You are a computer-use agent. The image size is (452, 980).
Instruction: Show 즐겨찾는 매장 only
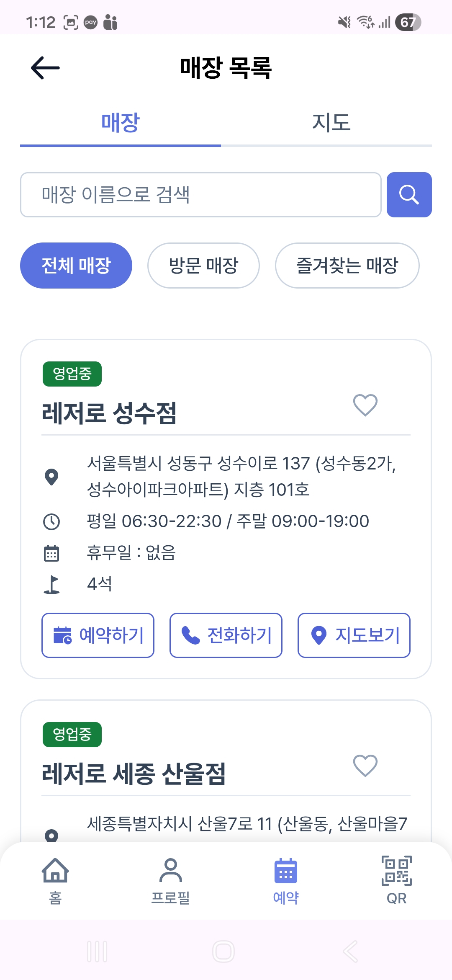[347, 266]
